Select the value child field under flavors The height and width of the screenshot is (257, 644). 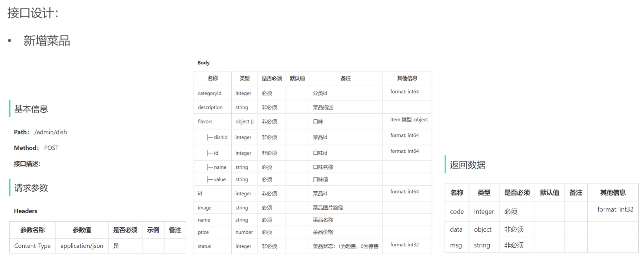(219, 180)
